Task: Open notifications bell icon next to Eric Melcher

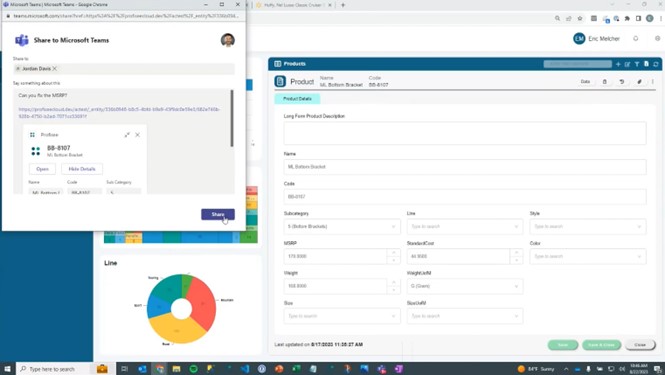Action: (635, 39)
